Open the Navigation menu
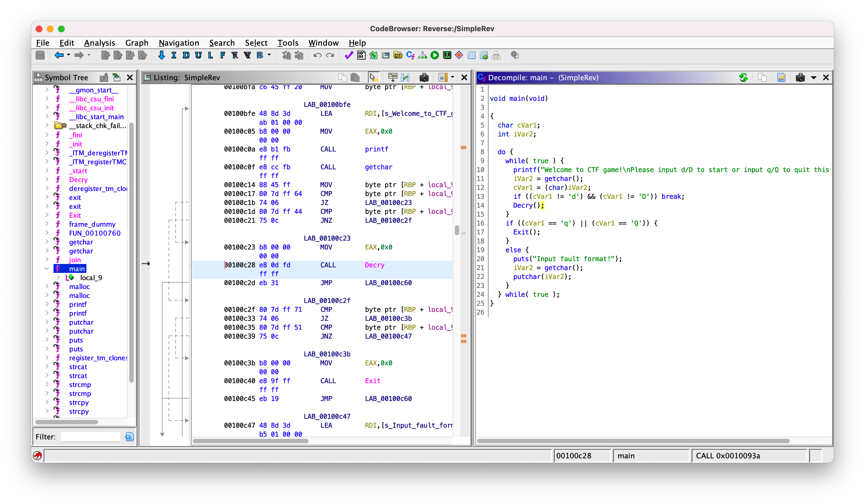 tap(179, 43)
